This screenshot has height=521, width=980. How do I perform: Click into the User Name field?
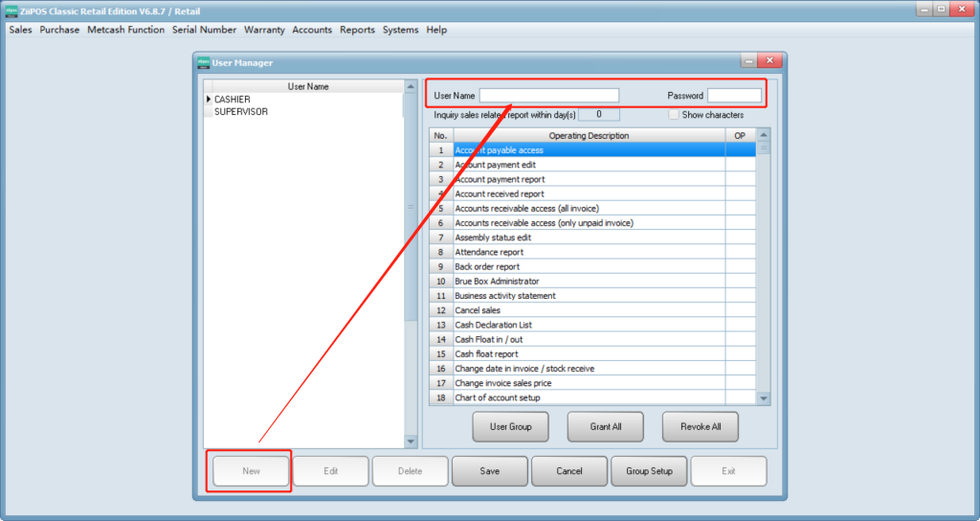[548, 96]
